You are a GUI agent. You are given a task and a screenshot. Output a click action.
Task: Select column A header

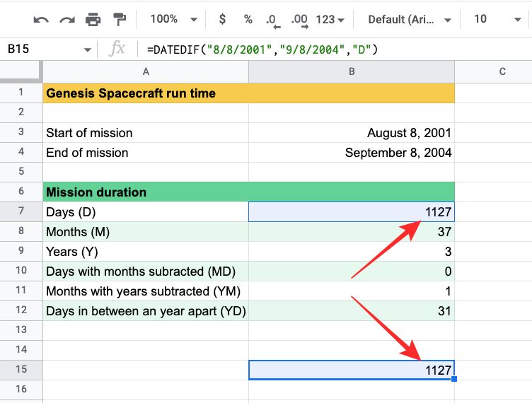point(146,71)
